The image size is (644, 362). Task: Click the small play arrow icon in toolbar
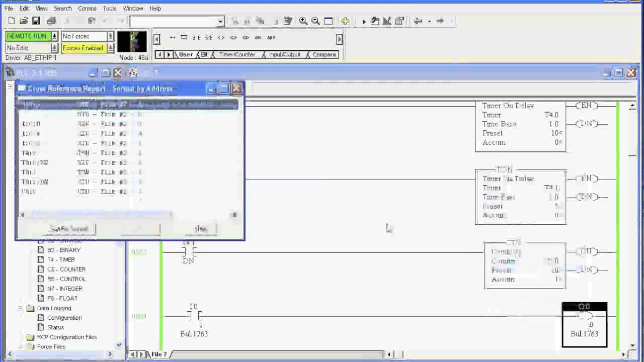pos(364,21)
